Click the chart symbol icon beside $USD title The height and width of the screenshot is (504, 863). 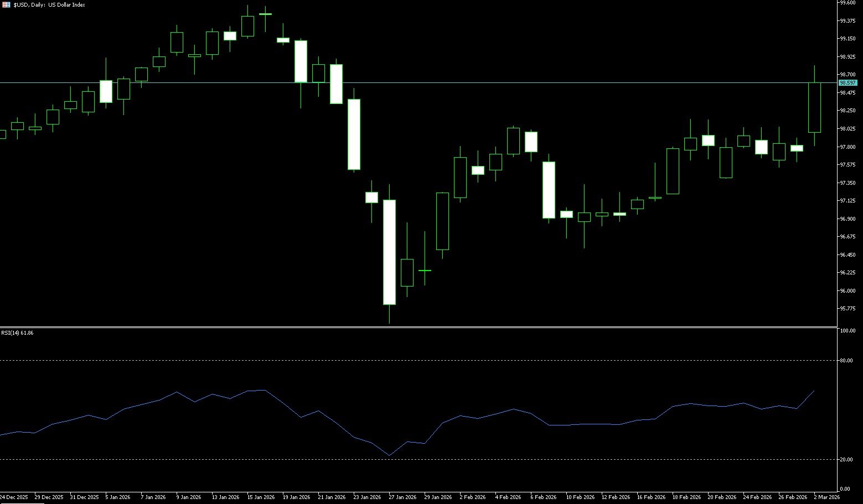pos(6,4)
